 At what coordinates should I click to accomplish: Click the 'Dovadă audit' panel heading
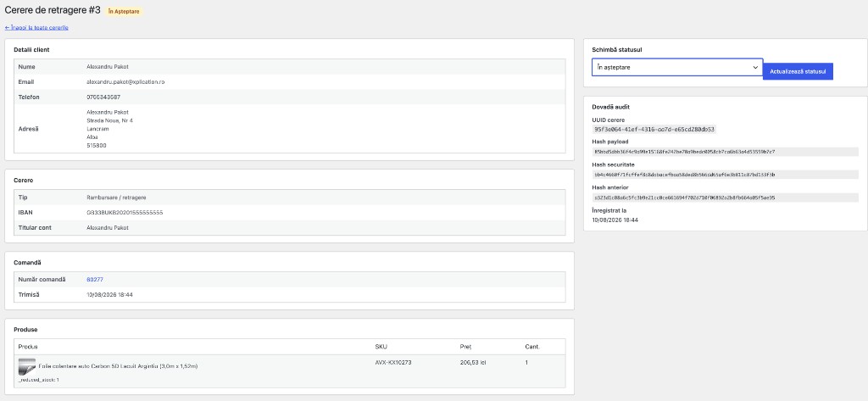[x=610, y=107]
